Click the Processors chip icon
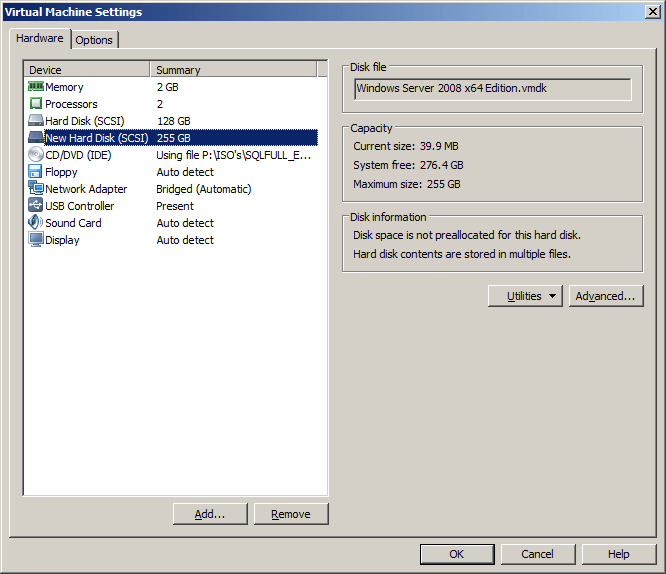The width and height of the screenshot is (666, 574). pyautogui.click(x=35, y=104)
